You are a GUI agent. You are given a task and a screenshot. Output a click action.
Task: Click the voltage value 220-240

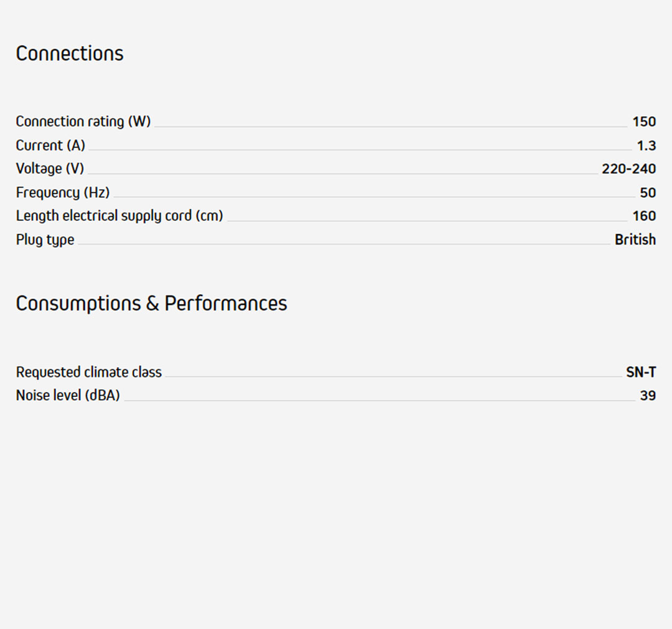pos(628,169)
